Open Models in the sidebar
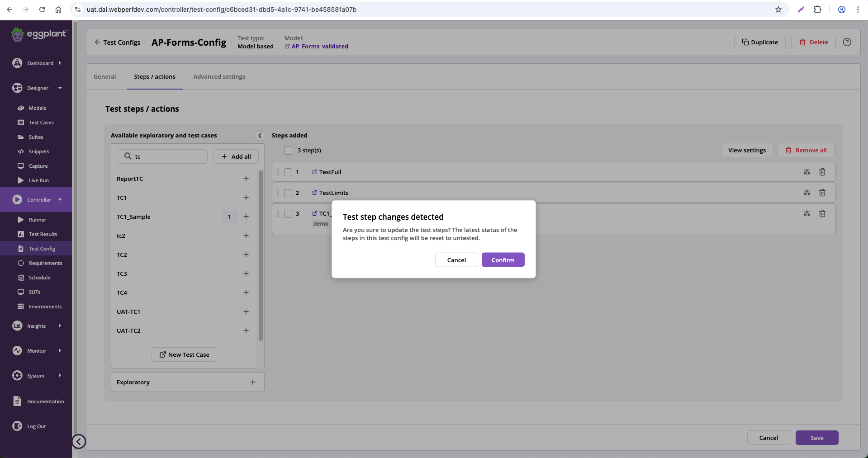The height and width of the screenshot is (458, 868). point(38,108)
